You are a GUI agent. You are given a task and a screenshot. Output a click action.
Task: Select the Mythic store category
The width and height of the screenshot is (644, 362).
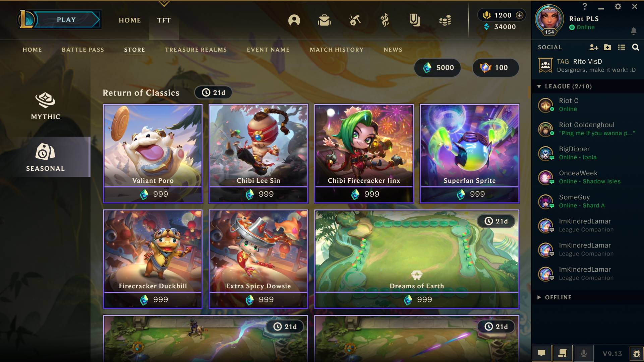[x=46, y=106]
